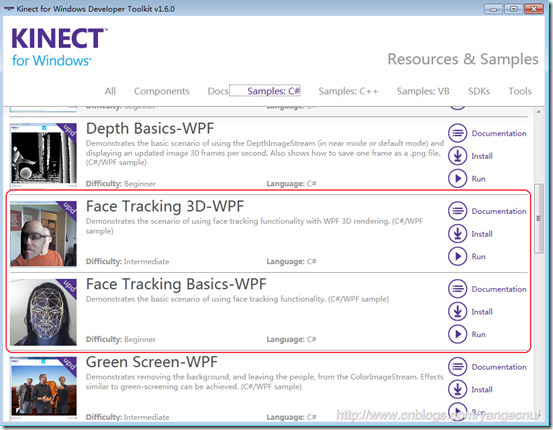The height and width of the screenshot is (430, 553).
Task: Select Run link for Face Tracking Basics-WPF
Action: coord(479,334)
